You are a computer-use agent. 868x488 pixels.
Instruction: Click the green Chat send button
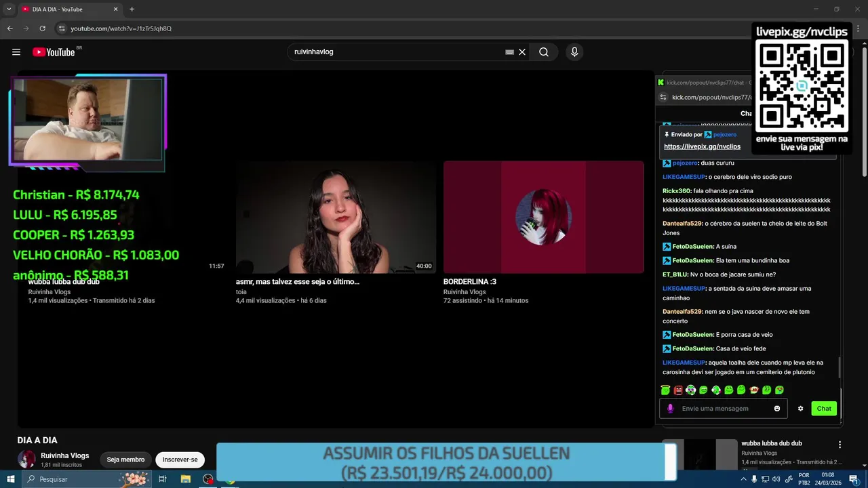[824, 409]
